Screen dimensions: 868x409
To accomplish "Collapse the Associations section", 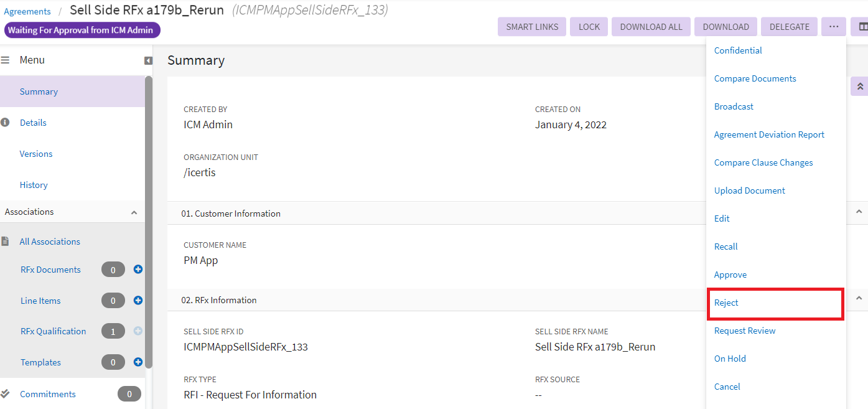I will [x=134, y=212].
